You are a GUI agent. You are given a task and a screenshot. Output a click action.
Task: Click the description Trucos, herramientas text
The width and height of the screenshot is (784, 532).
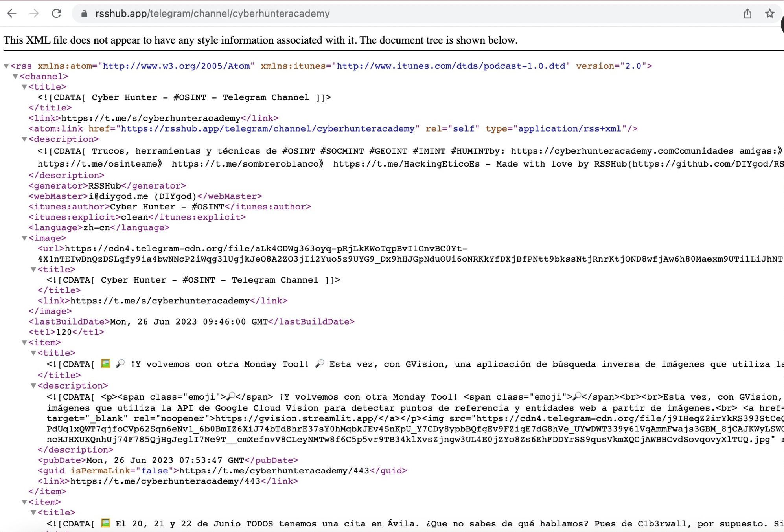click(x=410, y=151)
